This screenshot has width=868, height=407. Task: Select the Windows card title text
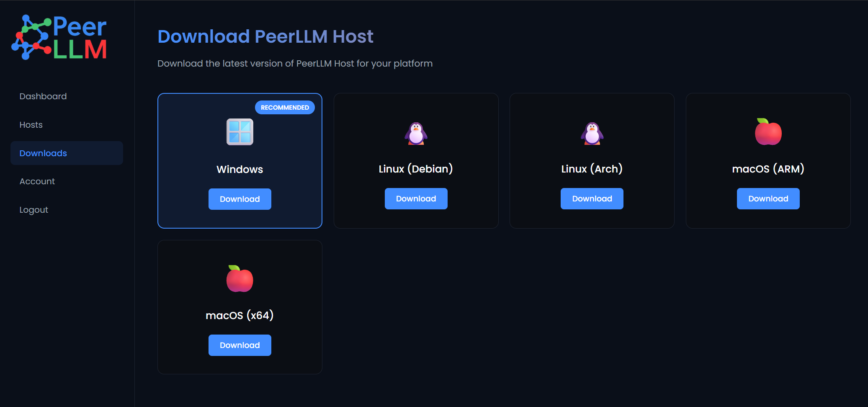[240, 169]
